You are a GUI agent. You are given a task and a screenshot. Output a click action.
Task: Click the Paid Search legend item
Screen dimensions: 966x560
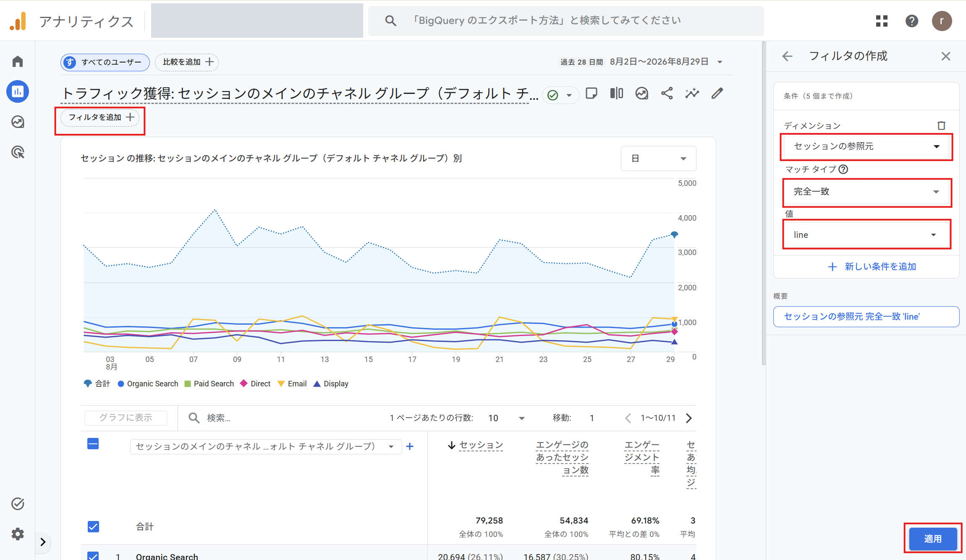click(x=209, y=383)
